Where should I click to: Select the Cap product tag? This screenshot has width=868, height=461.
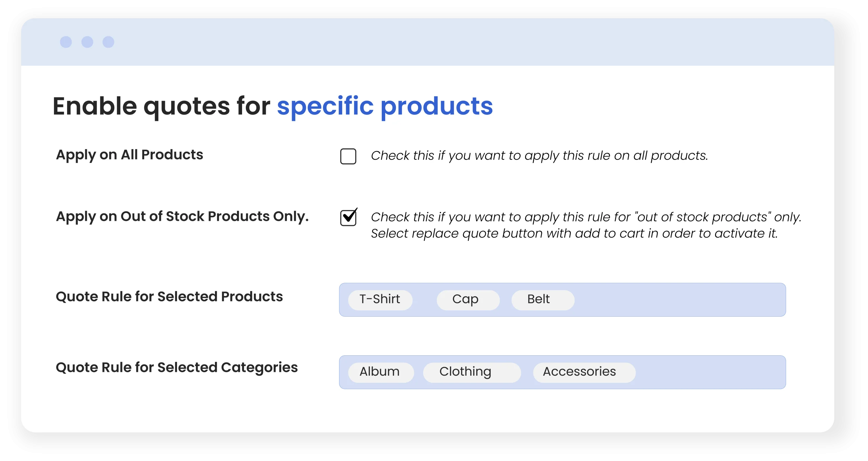coord(468,300)
